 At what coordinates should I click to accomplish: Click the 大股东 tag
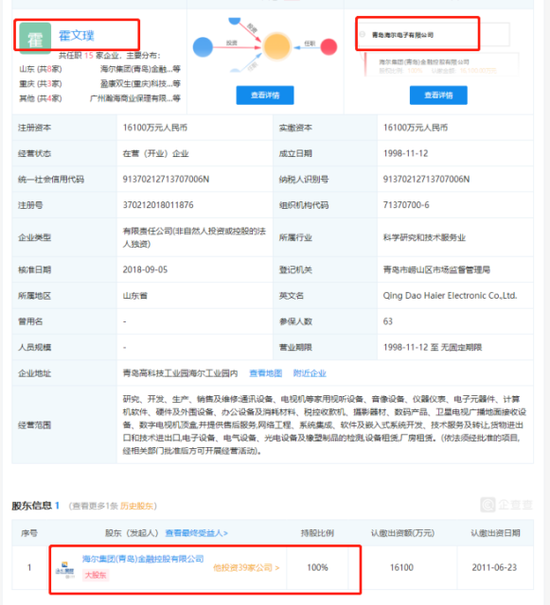point(95,575)
